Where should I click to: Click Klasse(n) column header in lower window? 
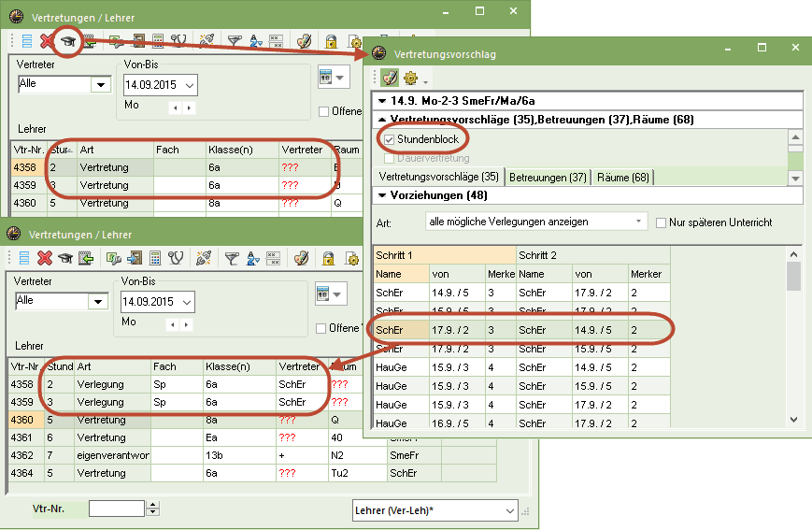tap(238, 366)
